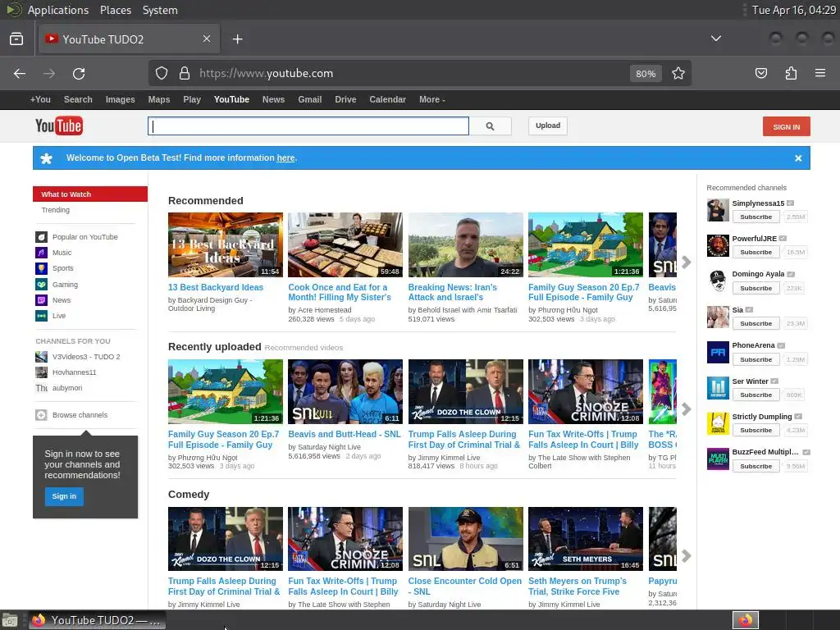Click the PowerfulJRE channel avatar
Image resolution: width=840 pixels, height=630 pixels.
coord(718,245)
